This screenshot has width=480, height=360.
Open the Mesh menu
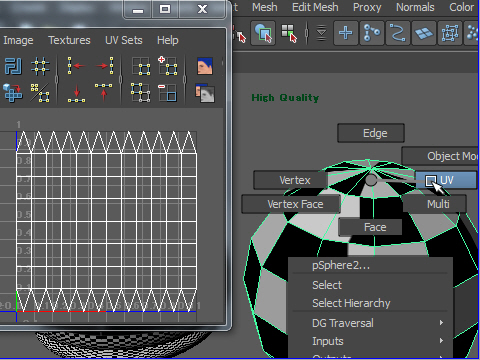tap(264, 7)
